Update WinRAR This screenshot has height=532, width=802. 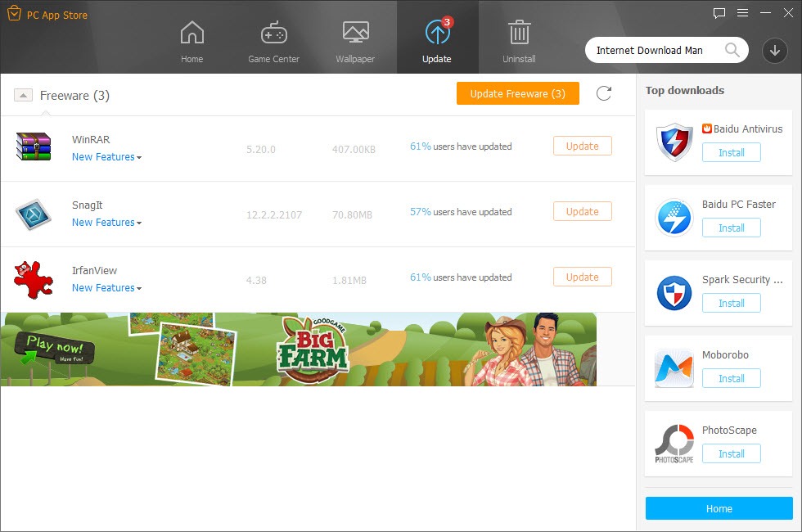(x=582, y=146)
